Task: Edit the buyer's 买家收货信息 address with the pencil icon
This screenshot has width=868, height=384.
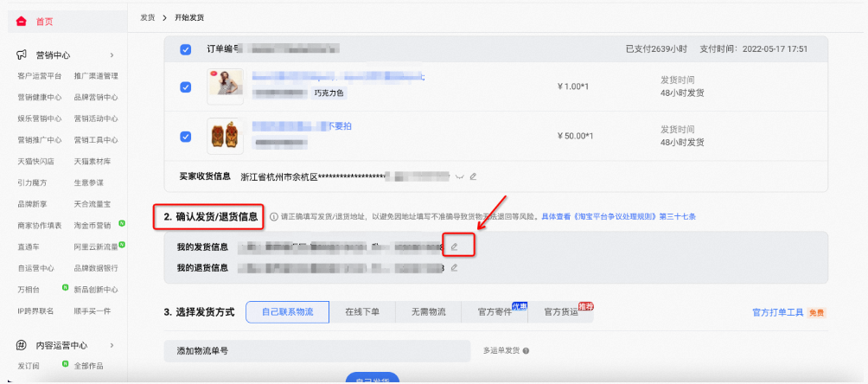Action: click(x=473, y=176)
